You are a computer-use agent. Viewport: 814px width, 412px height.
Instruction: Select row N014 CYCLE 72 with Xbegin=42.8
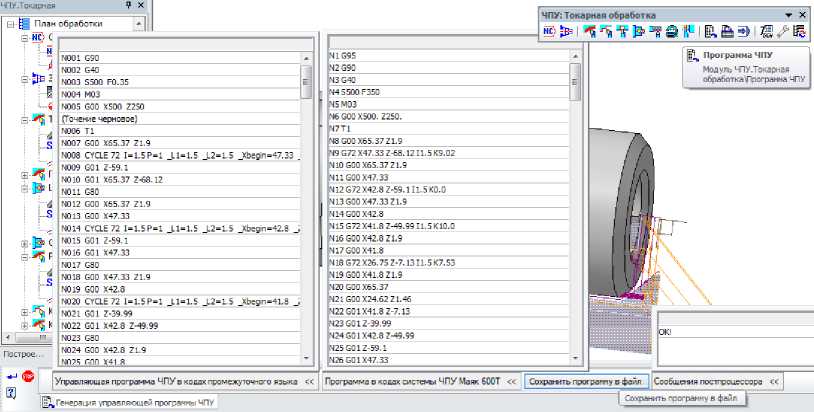pos(180,228)
